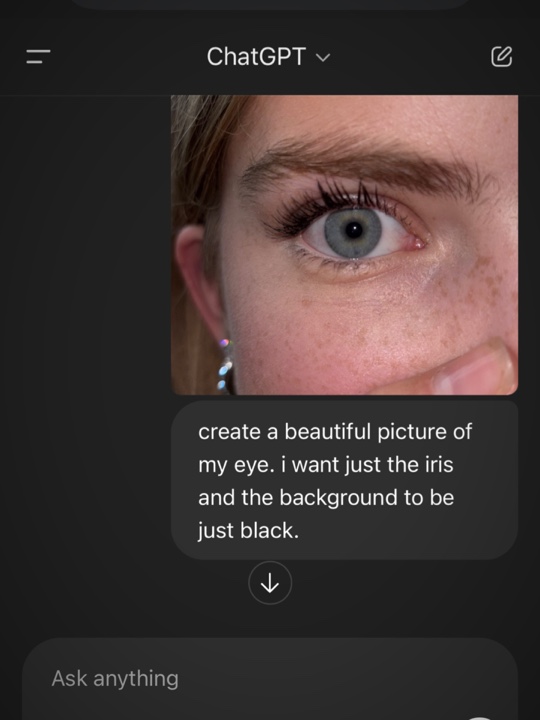Open the ChatGPT model selector title

[x=268, y=57]
